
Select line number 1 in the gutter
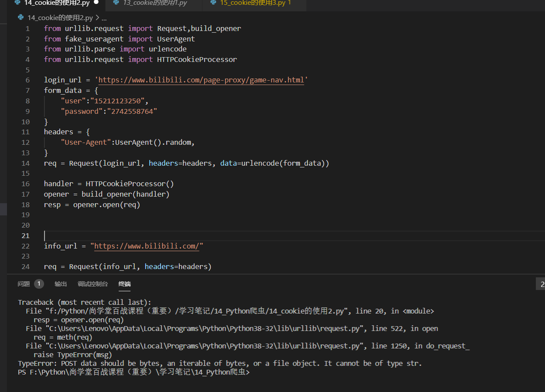27,29
